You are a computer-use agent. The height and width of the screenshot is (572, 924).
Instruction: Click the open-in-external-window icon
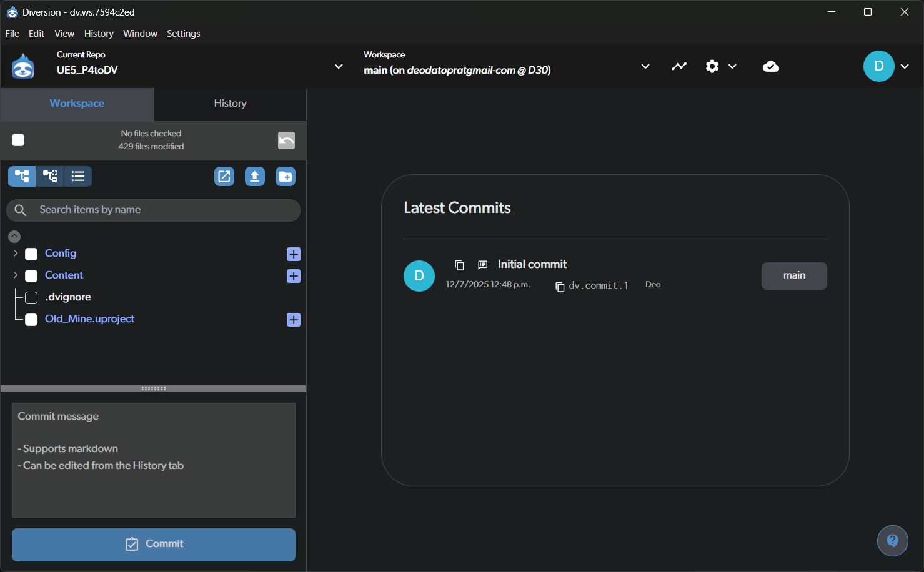(224, 177)
